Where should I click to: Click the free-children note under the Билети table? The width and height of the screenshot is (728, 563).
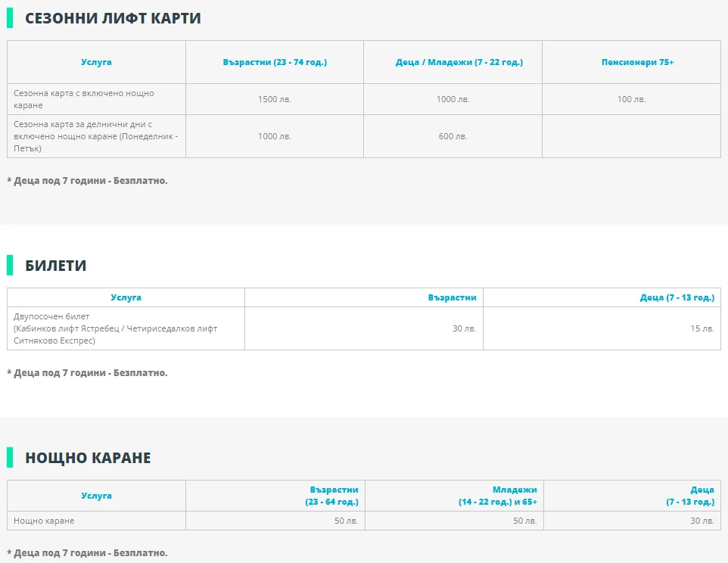click(x=87, y=373)
